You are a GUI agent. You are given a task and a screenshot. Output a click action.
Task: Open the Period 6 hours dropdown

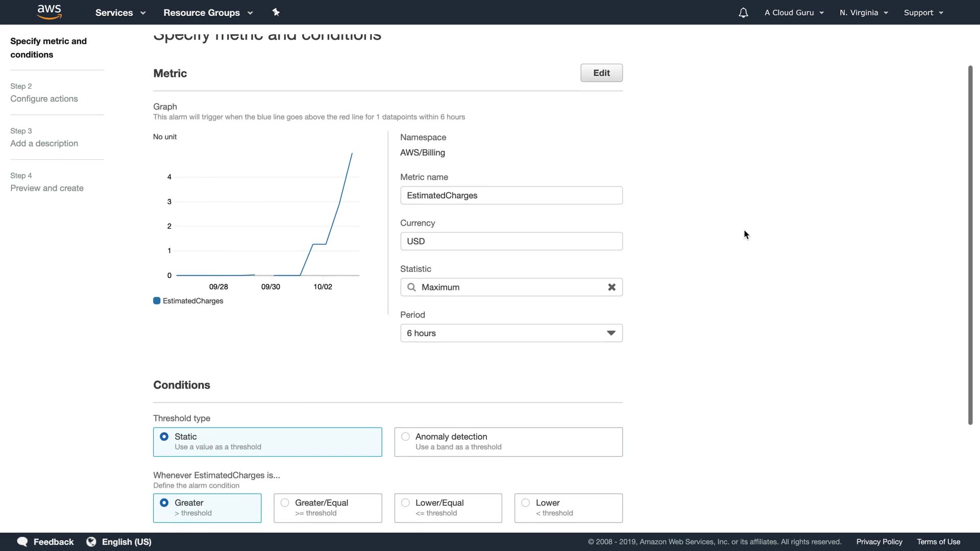[511, 333]
